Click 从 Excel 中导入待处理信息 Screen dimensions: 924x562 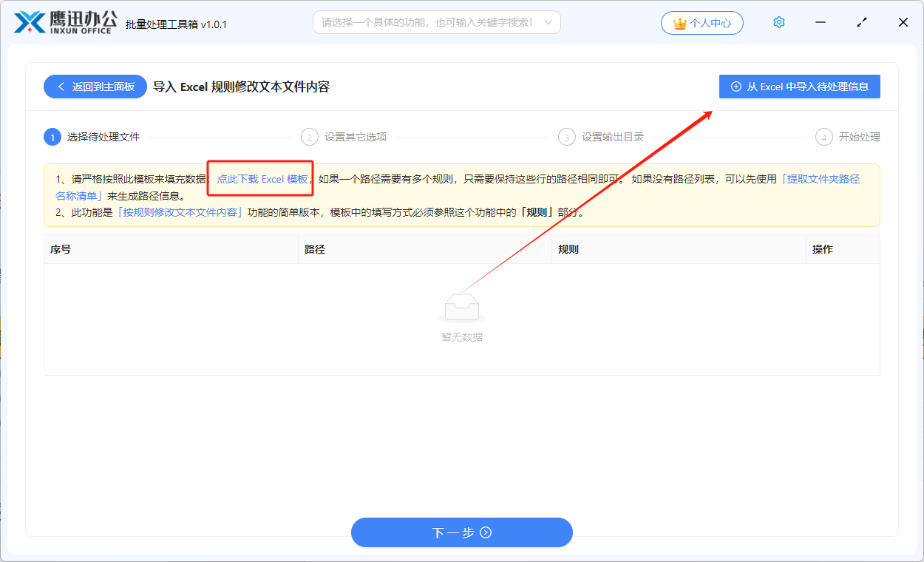[x=799, y=87]
